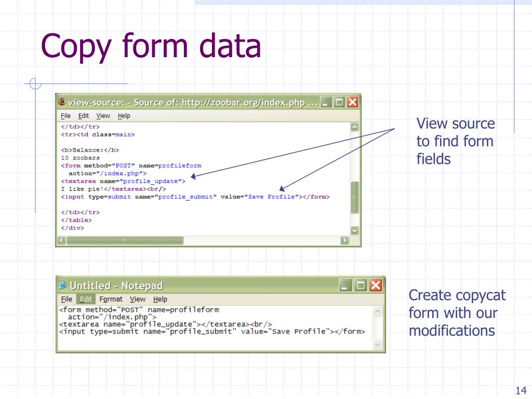Close the Notepad window
Screen dimensions: 532x399
376,285
